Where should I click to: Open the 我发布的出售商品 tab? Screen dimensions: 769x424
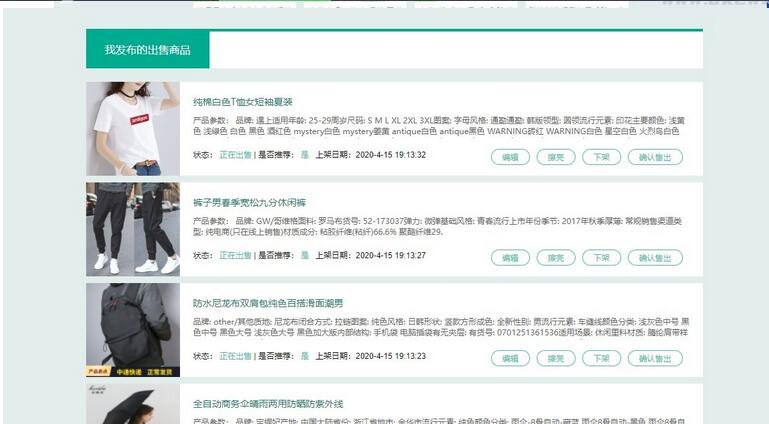147,49
